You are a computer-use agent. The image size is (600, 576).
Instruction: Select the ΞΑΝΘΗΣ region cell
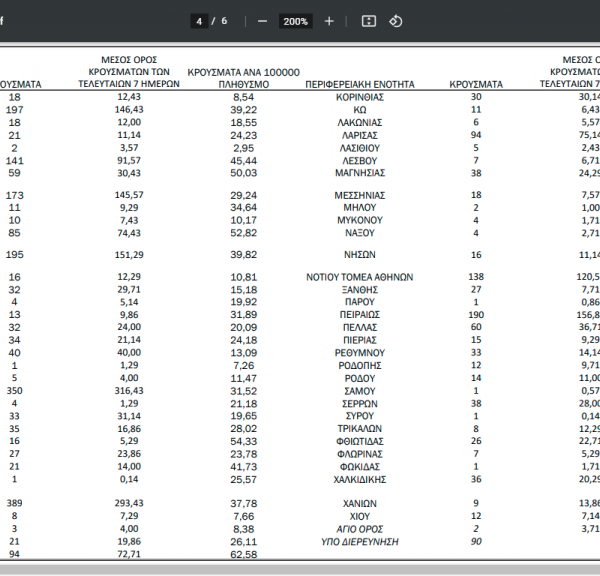[360, 290]
